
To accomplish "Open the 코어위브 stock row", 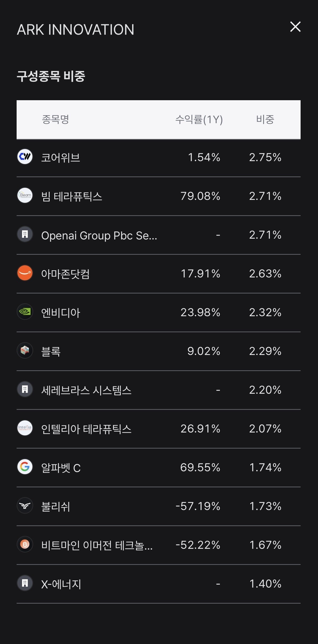I will [x=158, y=157].
